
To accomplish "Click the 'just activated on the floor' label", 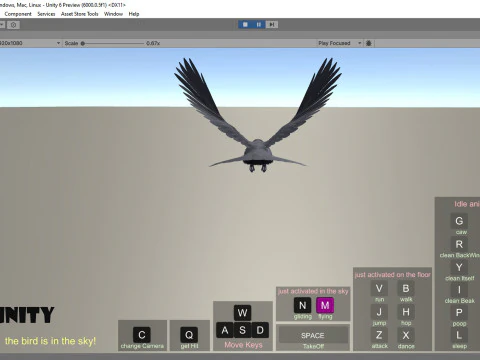I will (x=392, y=275).
